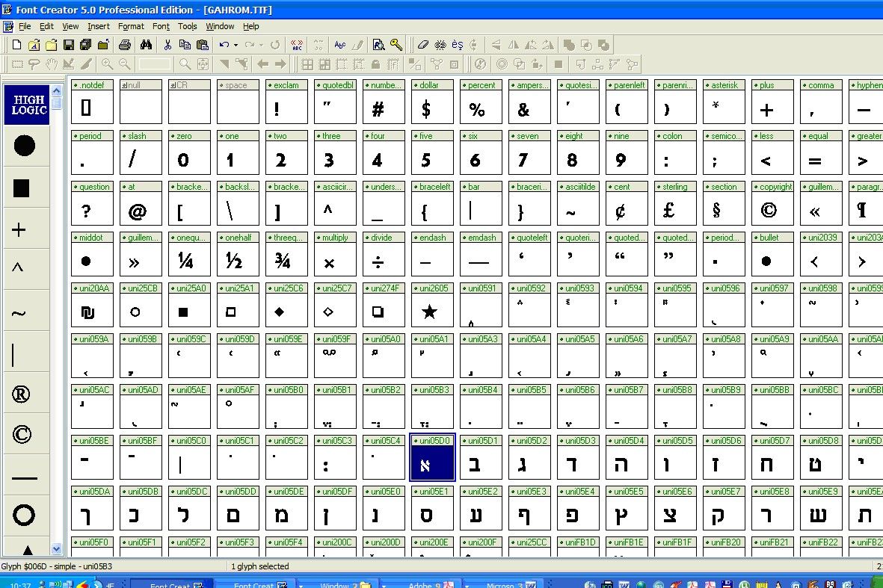Click the chain link toolbar icon
This screenshot has height=588, width=883.
[440, 45]
